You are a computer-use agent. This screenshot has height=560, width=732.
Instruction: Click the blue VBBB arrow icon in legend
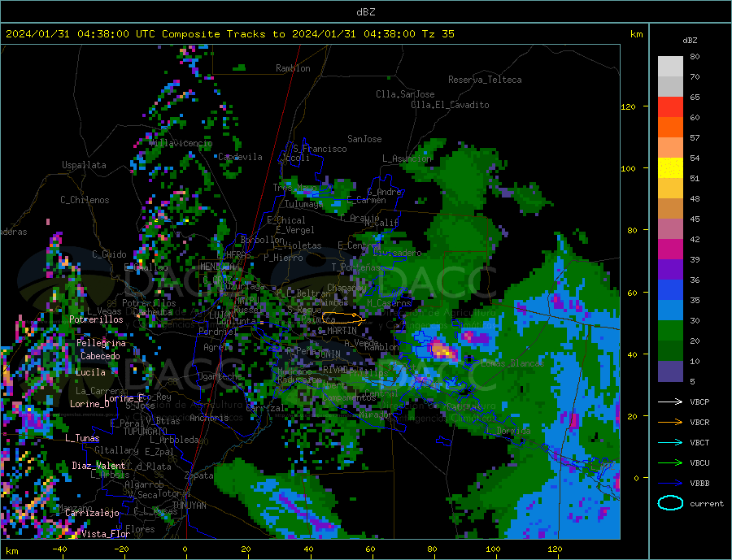pyautogui.click(x=670, y=484)
